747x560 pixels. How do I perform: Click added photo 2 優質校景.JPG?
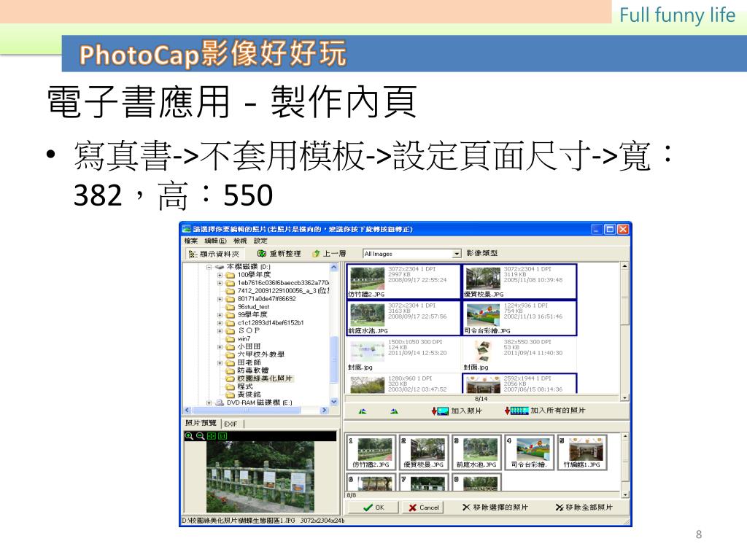(424, 453)
